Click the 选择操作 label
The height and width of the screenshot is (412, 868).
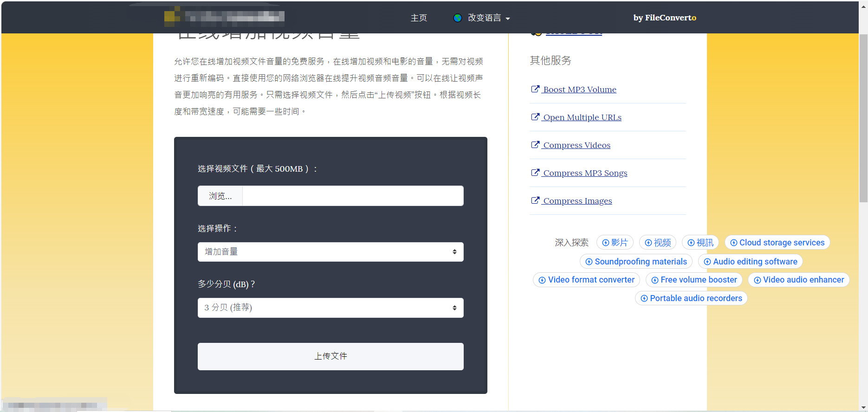pos(218,228)
